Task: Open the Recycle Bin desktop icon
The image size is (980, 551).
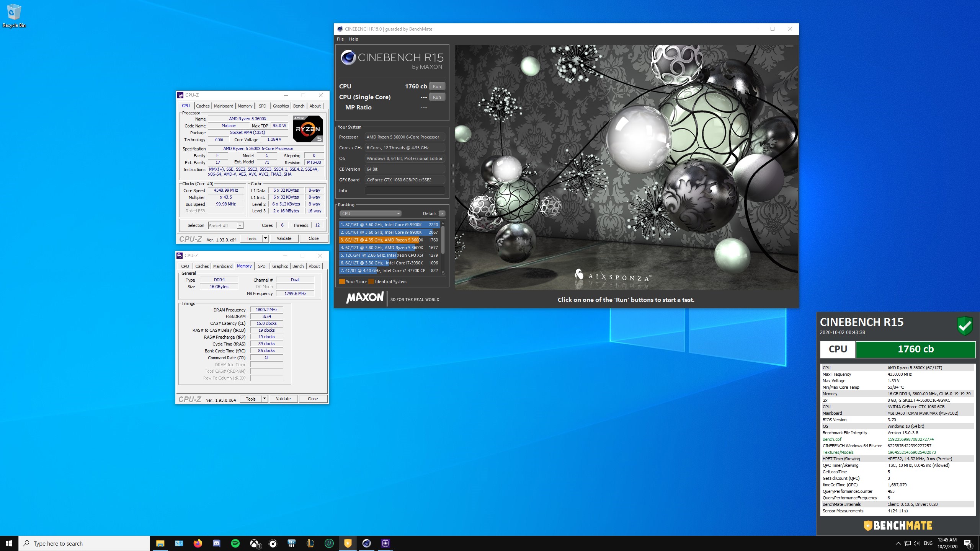Action: point(14,15)
